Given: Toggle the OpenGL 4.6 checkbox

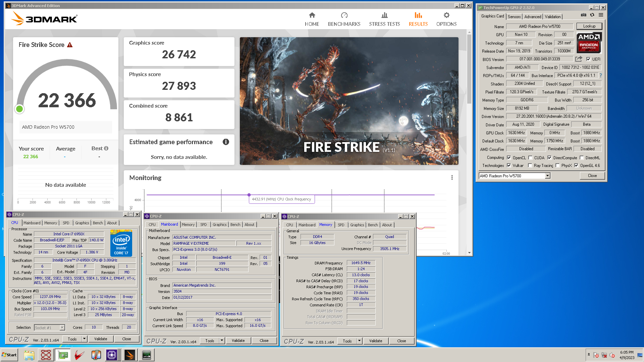Looking at the screenshot, I should (x=576, y=165).
